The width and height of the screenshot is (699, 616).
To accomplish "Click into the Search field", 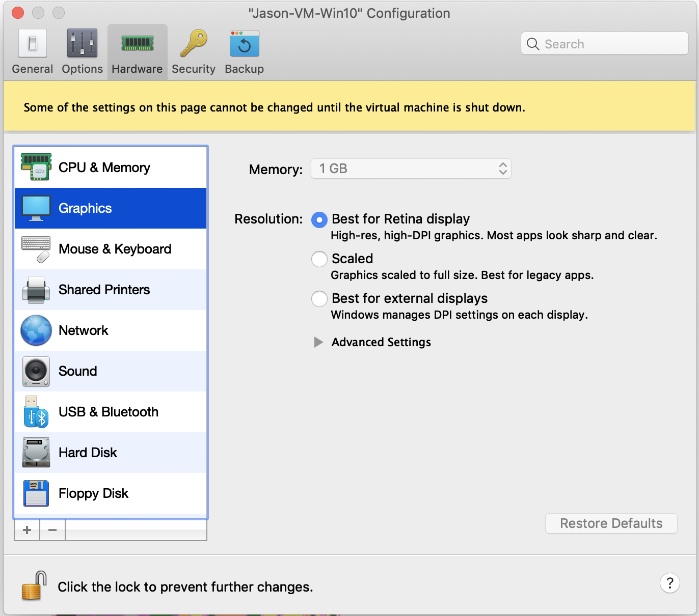I will pyautogui.click(x=605, y=44).
